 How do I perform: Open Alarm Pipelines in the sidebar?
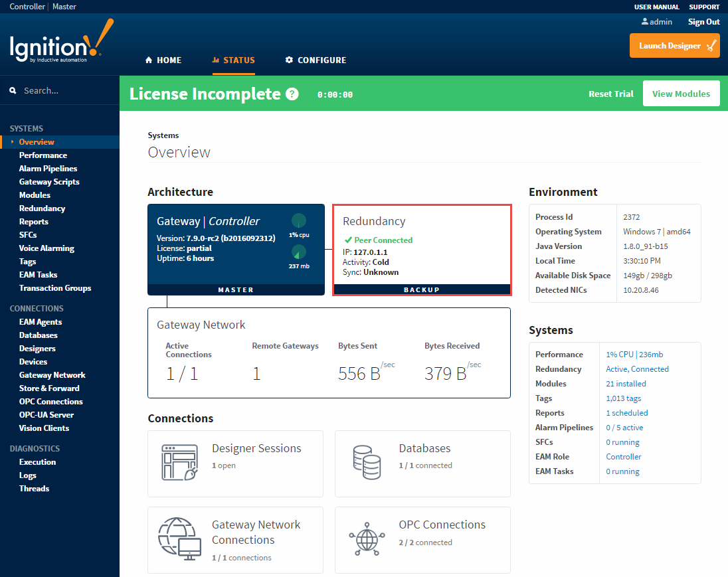(48, 169)
